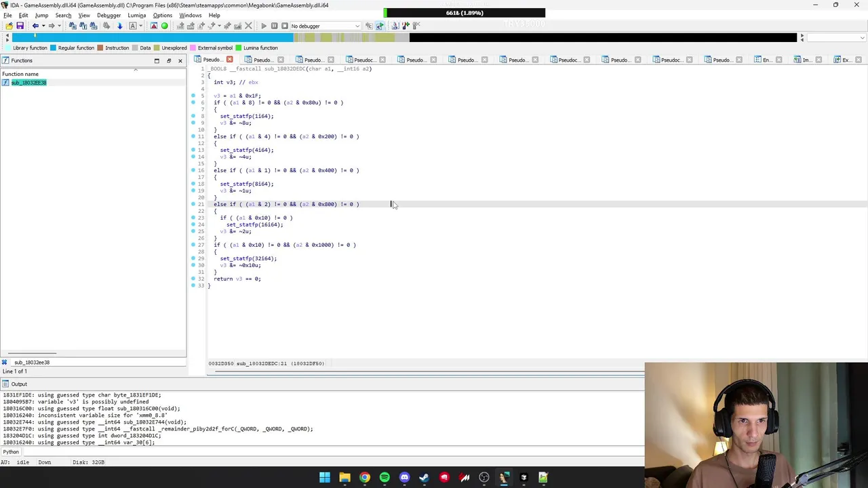Pause the debugger process
Image resolution: width=868 pixels, height=488 pixels.
[x=274, y=26]
